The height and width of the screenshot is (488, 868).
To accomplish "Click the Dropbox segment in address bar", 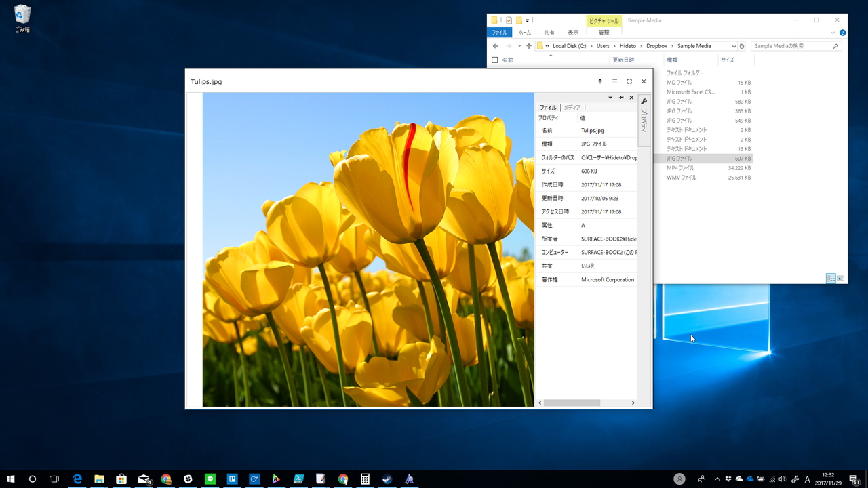I will (656, 46).
